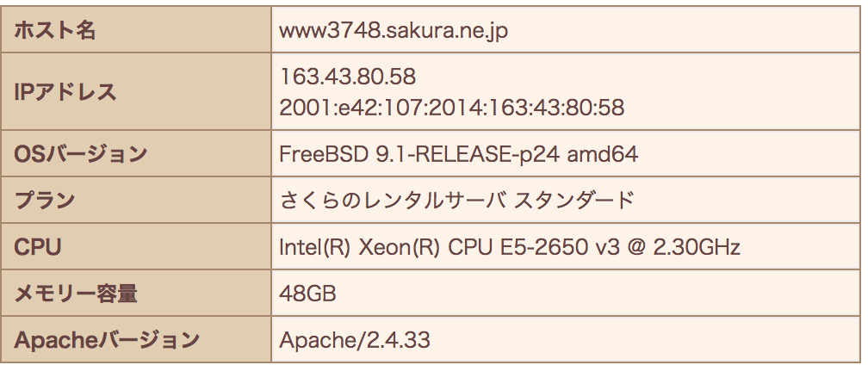Click the メモリー容量 label cell
The width and height of the screenshot is (868, 365).
tap(136, 293)
